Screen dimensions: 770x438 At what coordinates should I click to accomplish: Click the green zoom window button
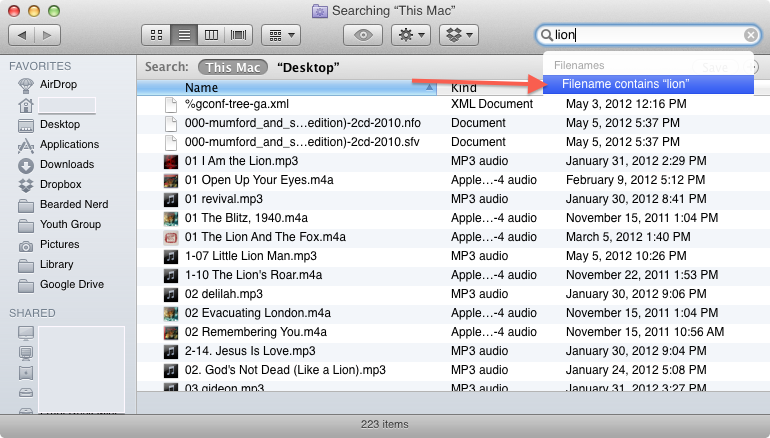(x=54, y=11)
